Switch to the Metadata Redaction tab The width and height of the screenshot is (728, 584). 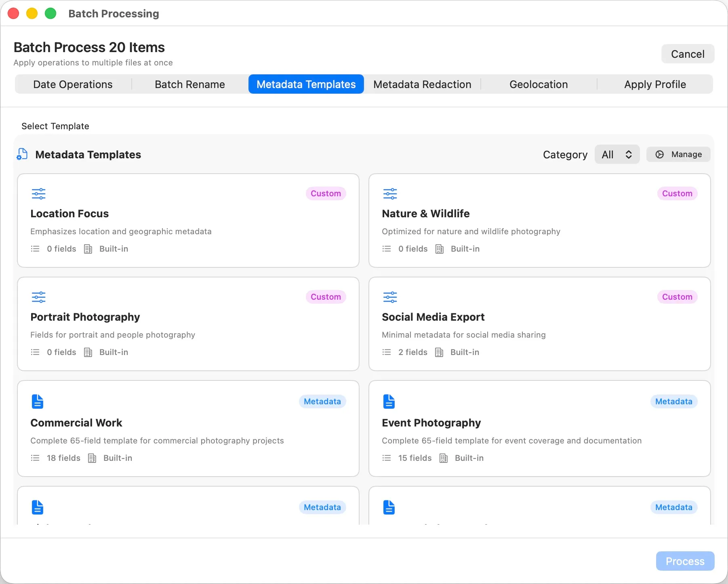(422, 84)
